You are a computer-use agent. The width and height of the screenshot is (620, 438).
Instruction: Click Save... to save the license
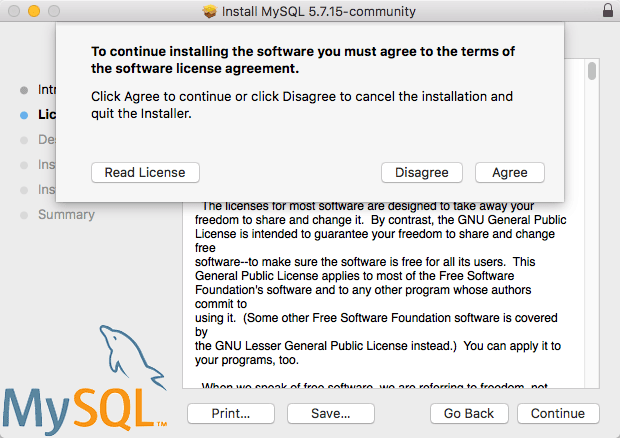[x=331, y=413]
